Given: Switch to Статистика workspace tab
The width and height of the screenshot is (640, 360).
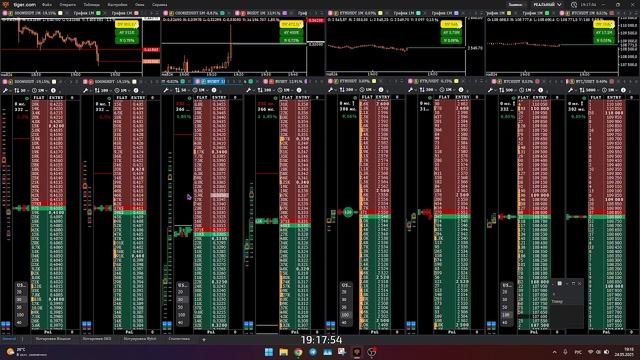Looking at the screenshot, I should (179, 339).
